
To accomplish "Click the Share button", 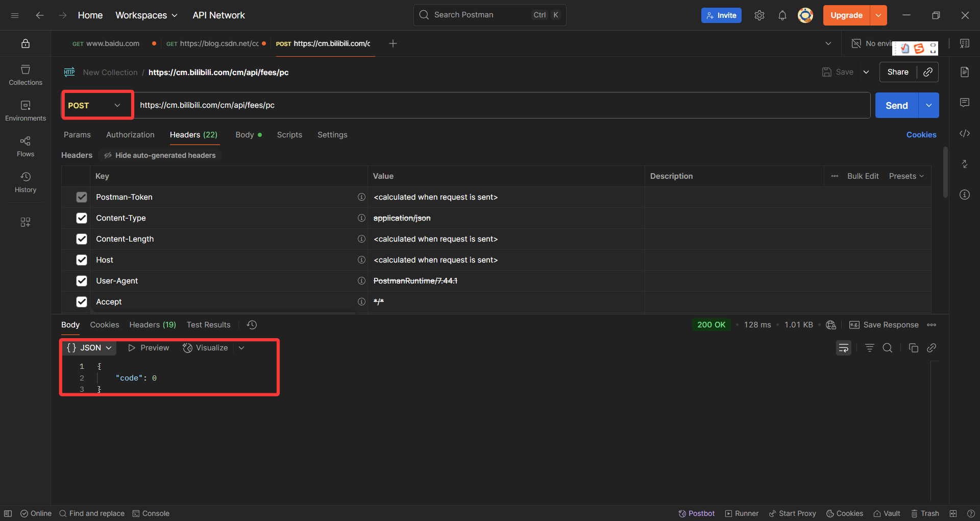I will tap(898, 72).
